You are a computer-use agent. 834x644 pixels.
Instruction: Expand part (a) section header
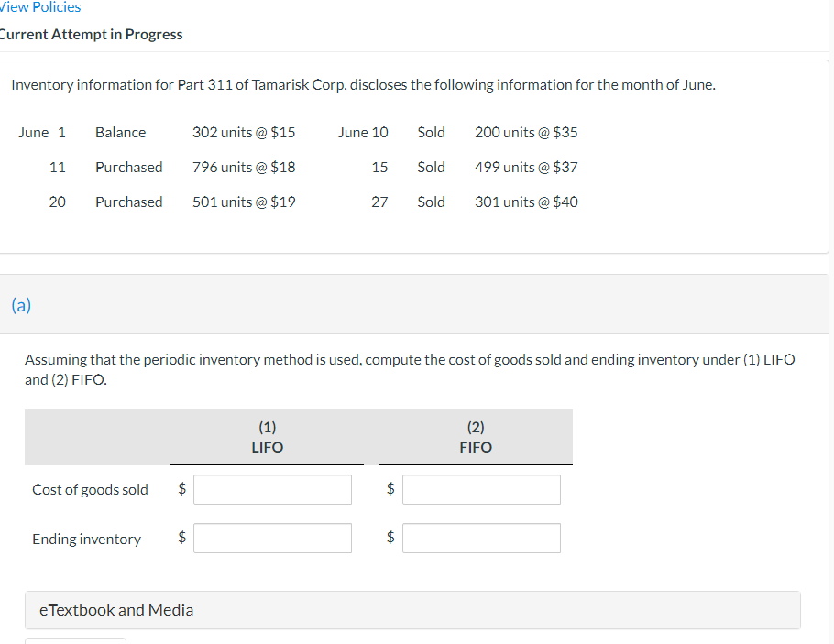click(20, 306)
